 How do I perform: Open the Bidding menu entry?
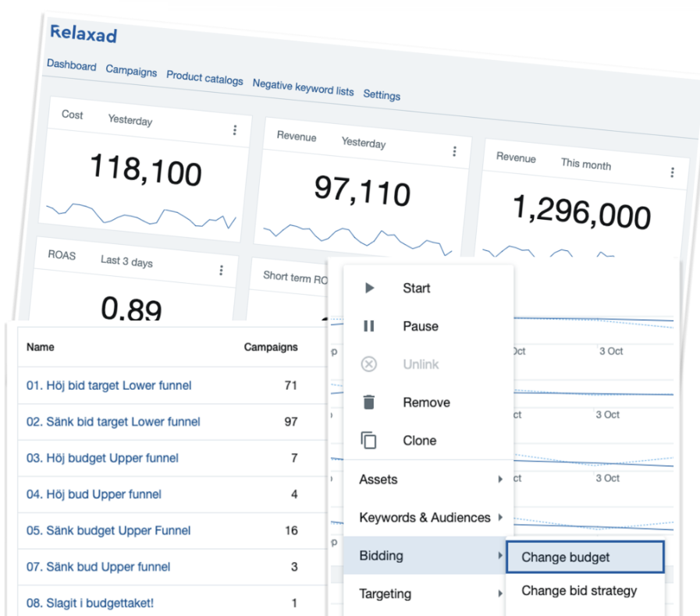381,556
